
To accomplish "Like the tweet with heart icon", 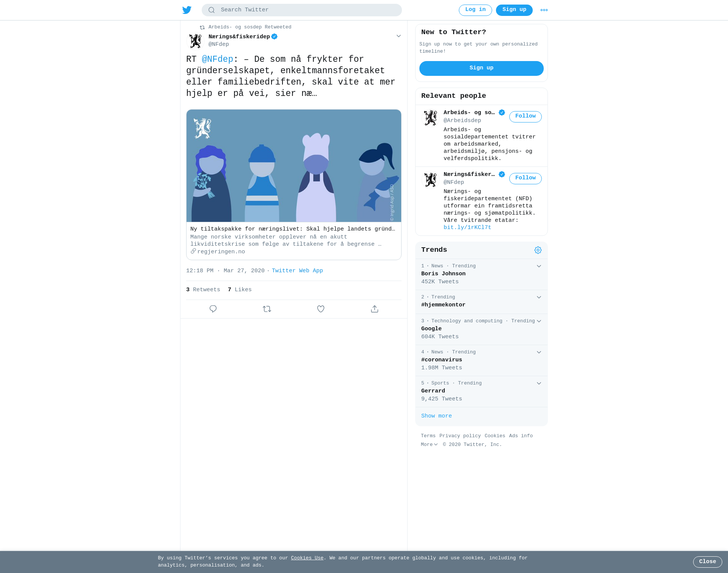I will tap(321, 309).
